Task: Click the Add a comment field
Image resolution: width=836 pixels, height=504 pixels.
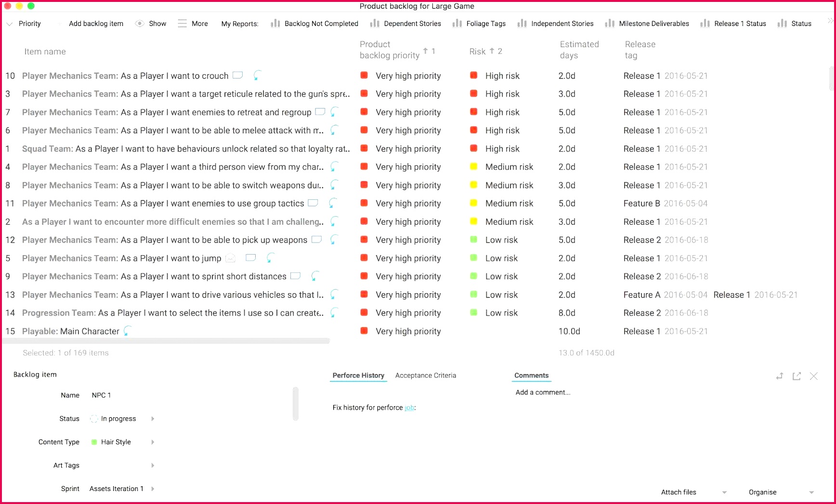Action: pos(542,392)
